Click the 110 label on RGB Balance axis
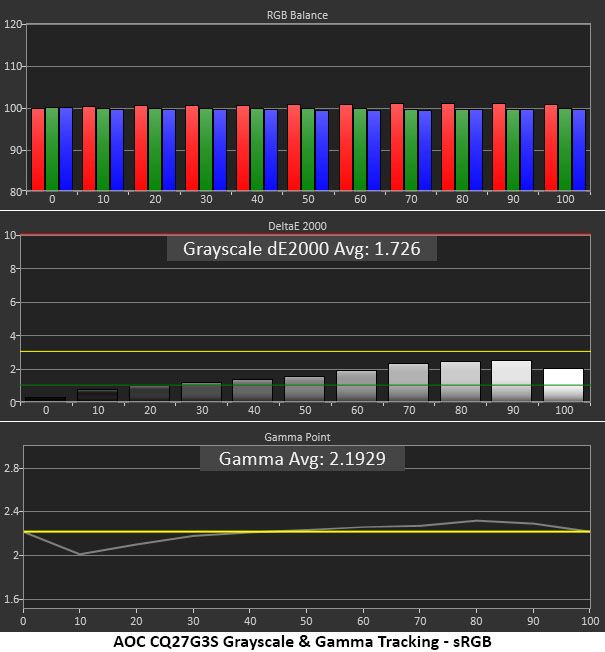Image resolution: width=605 pixels, height=652 pixels. [13, 66]
